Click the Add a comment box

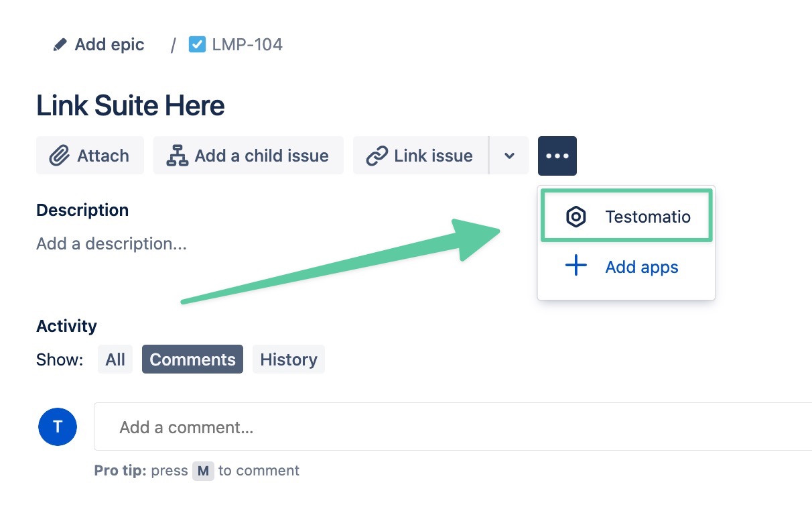click(449, 427)
